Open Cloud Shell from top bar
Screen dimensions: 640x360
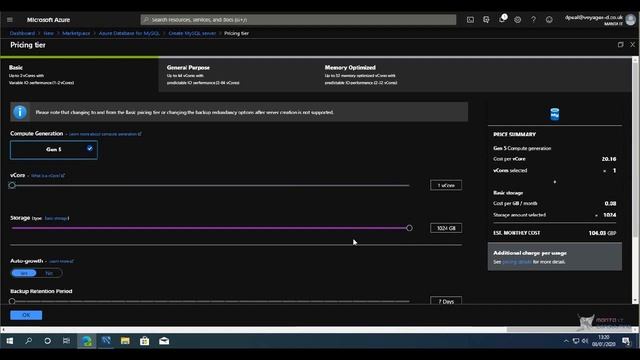[x=470, y=20]
